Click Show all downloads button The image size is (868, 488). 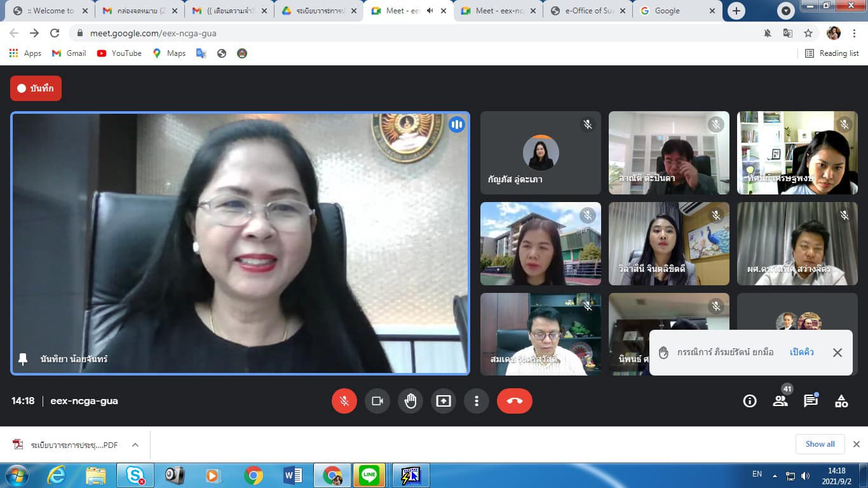[x=820, y=444]
